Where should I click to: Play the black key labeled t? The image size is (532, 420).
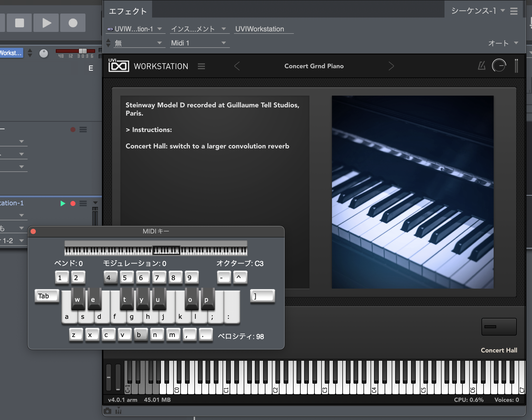pyautogui.click(x=127, y=299)
